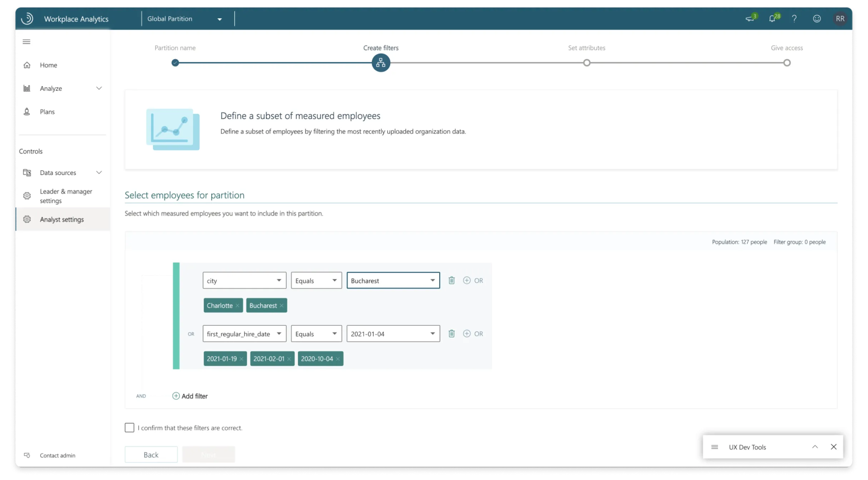Expand the Global Partition selector
Viewport: 868px width, 480px height.
[220, 19]
